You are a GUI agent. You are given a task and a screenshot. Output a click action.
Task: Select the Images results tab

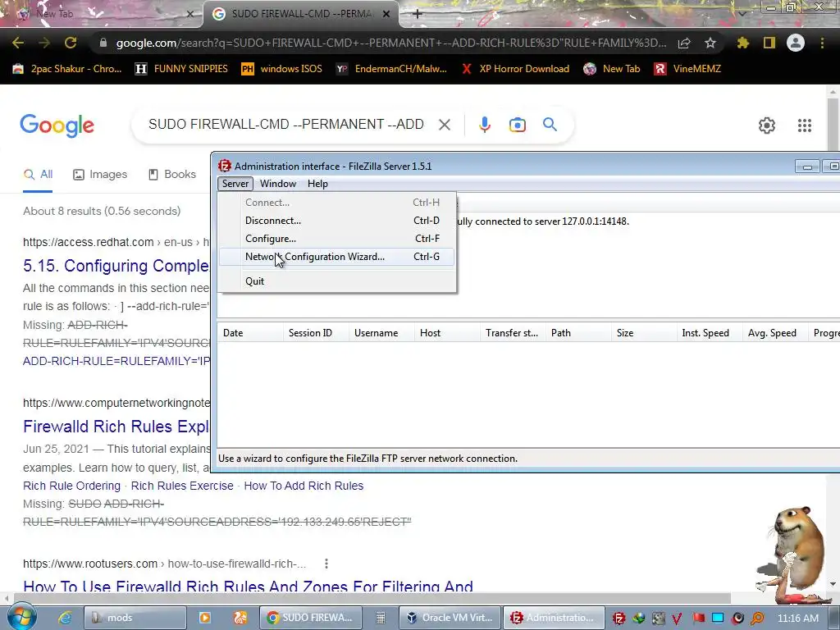pos(99,174)
